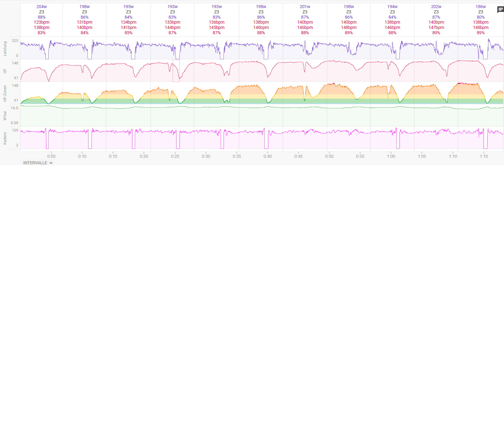Select the 202w interval header

pyautogui.click(x=436, y=7)
